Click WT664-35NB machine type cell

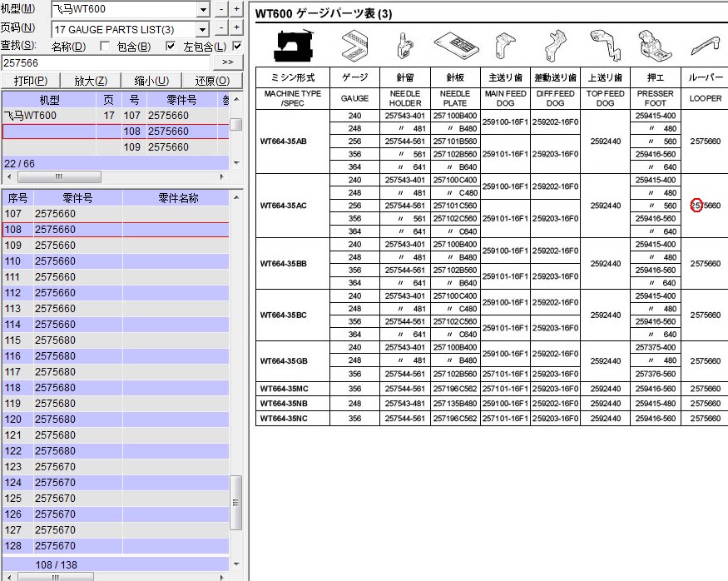click(293, 404)
